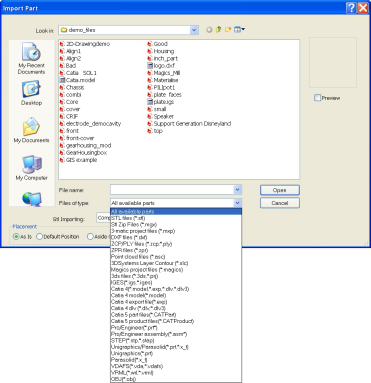The width and height of the screenshot is (371, 383).
Task: Select file Magics_Mill
Action: click(167, 73)
